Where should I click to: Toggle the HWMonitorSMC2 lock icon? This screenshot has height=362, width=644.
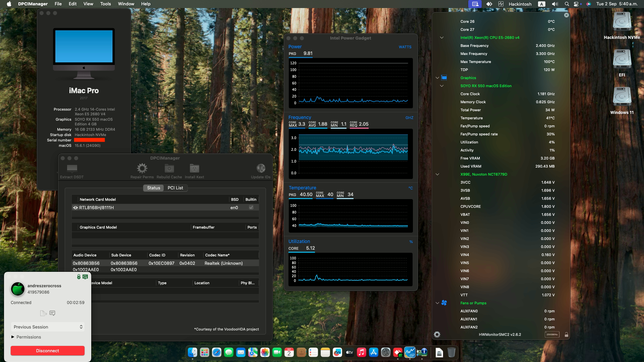click(566, 335)
